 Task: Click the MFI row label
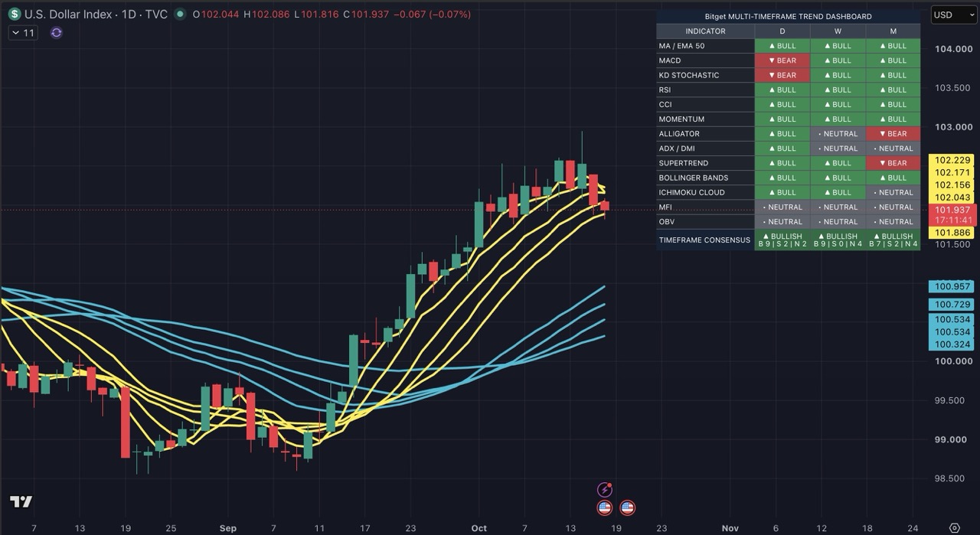tap(665, 207)
